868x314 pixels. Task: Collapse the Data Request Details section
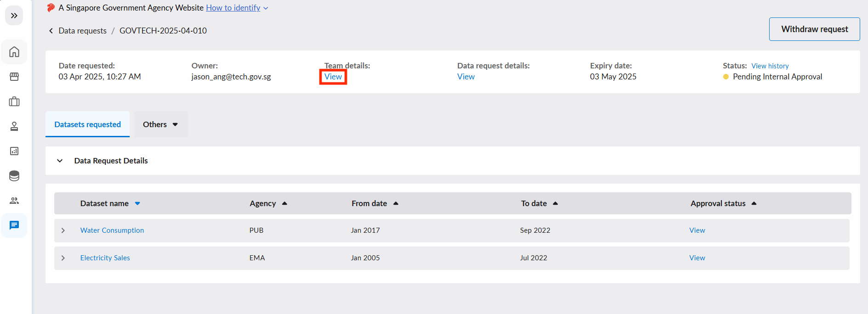[60, 161]
